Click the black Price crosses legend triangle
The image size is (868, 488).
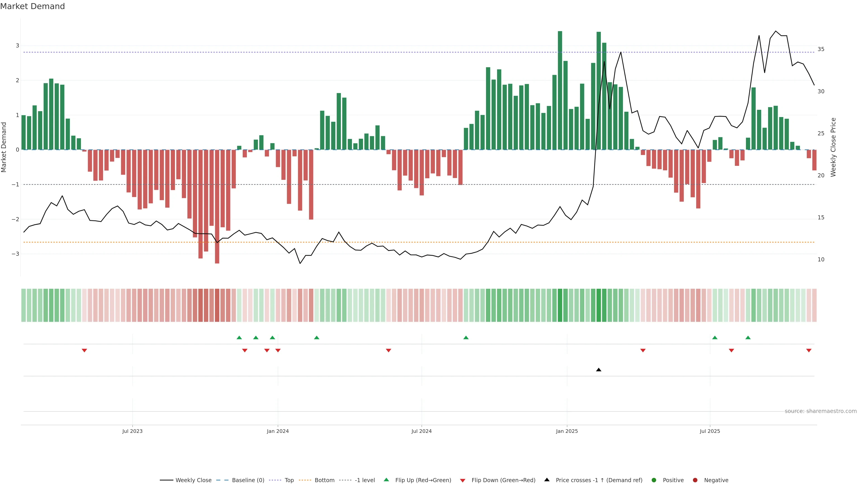[x=547, y=480]
